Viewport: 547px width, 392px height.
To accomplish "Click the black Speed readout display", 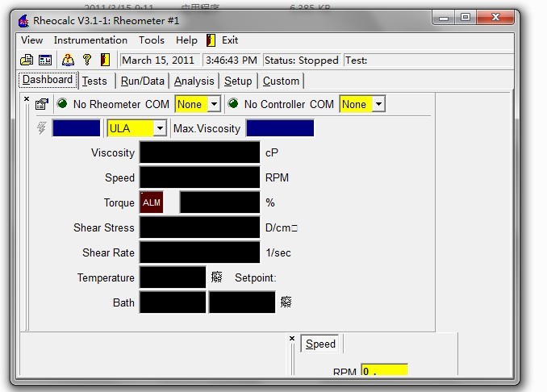I will [200, 177].
